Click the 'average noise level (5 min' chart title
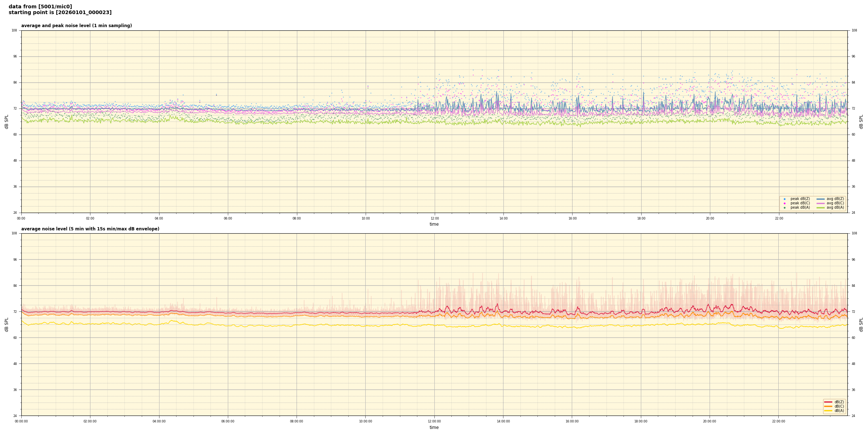868x434 pixels. (90, 229)
